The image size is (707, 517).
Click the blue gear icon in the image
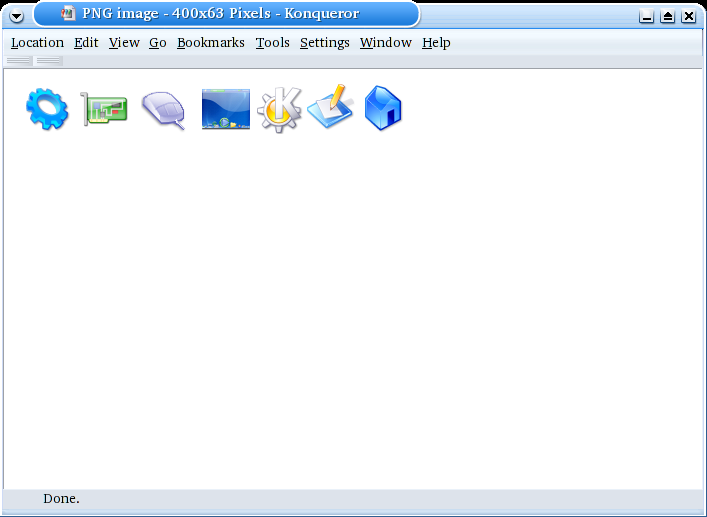[x=47, y=109]
